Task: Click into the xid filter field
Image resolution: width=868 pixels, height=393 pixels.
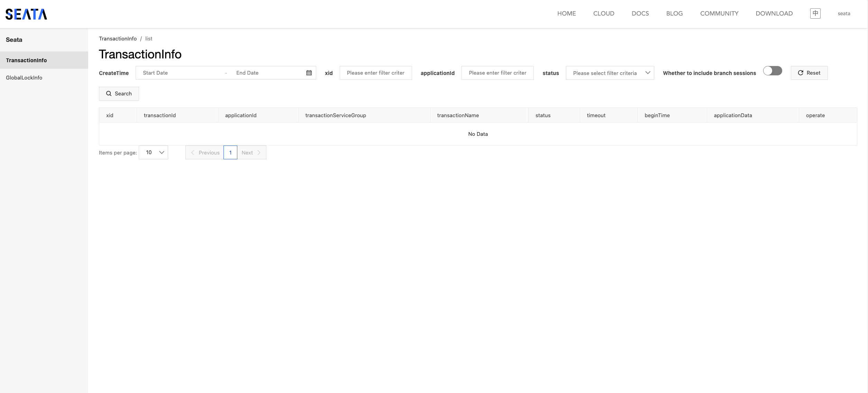Action: pos(375,73)
